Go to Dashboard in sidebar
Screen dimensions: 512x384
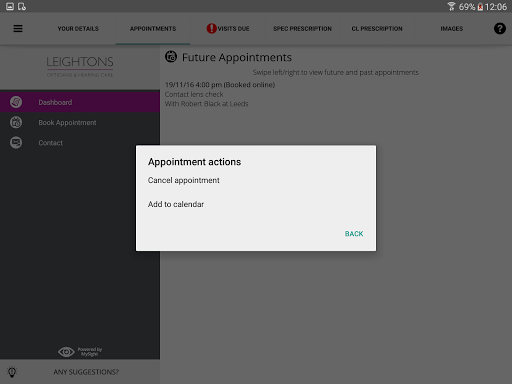(x=80, y=102)
